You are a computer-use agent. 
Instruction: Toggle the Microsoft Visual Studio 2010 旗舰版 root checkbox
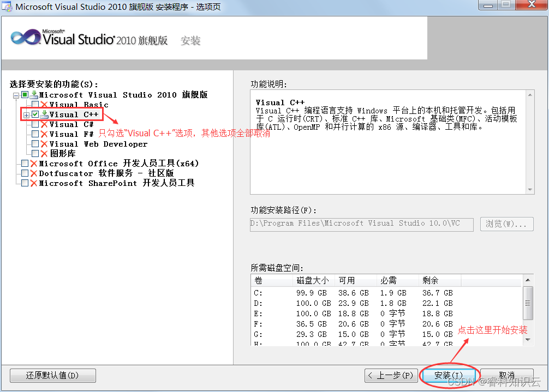point(25,95)
